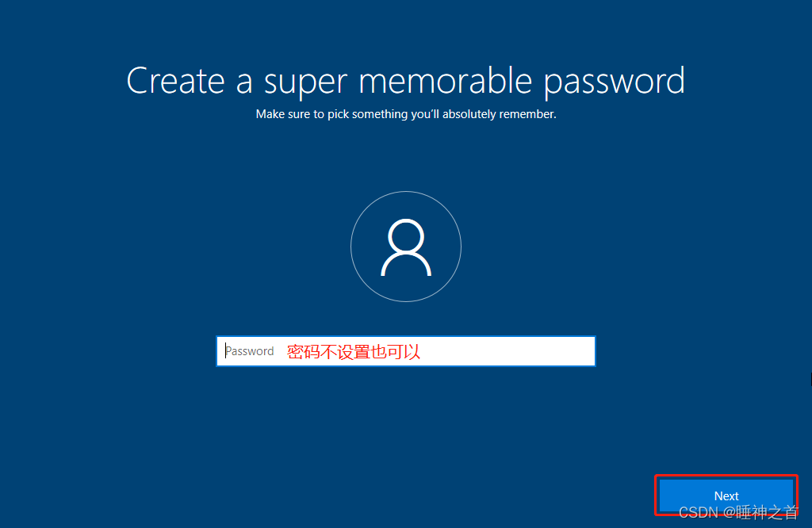The image size is (812, 528).
Task: Click the red Chinese annotation text
Action: 353,352
